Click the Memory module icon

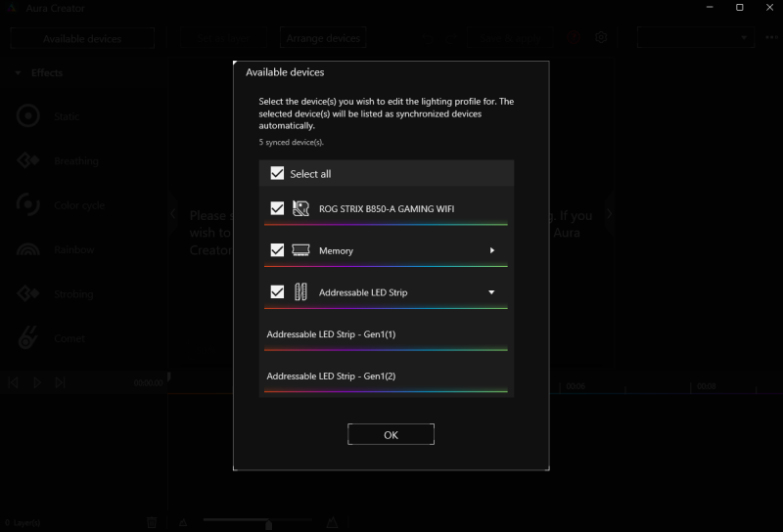tap(300, 250)
